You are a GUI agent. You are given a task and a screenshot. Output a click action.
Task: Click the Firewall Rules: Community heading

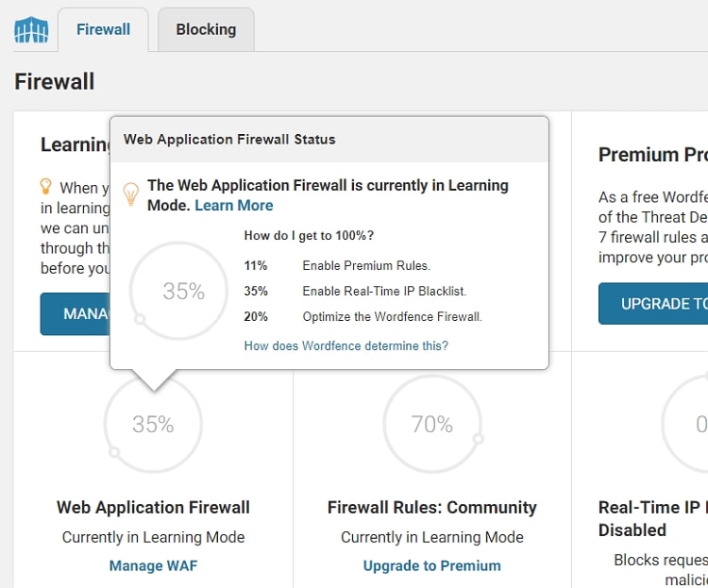point(432,507)
